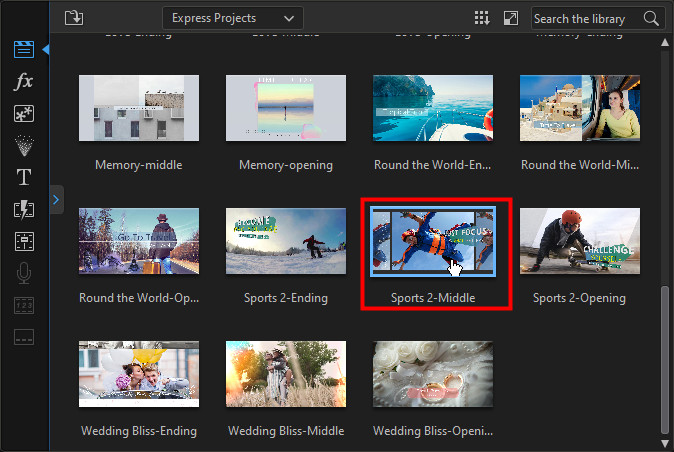
Task: Open the Particle Room icon
Action: point(24,146)
